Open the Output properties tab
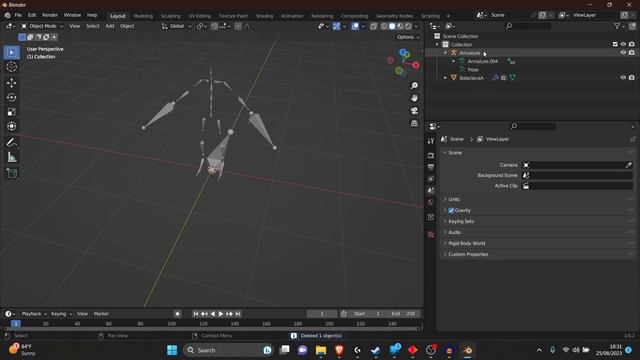 coord(431,167)
